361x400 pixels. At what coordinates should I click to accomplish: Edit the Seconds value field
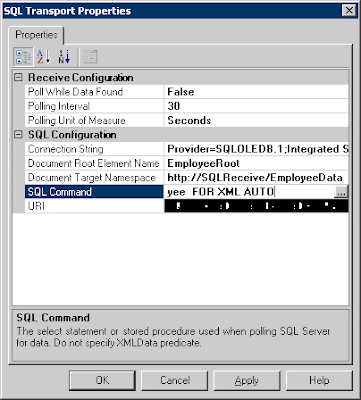256,120
